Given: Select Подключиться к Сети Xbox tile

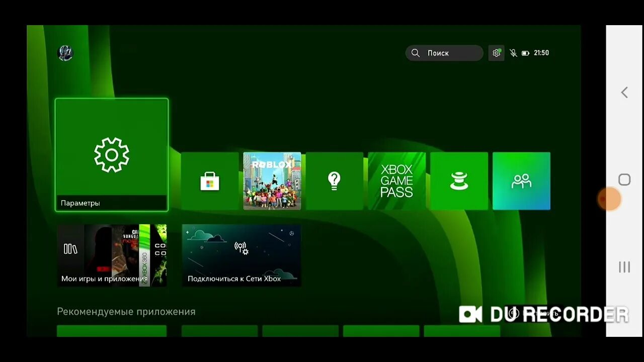Looking at the screenshot, I should [x=242, y=255].
